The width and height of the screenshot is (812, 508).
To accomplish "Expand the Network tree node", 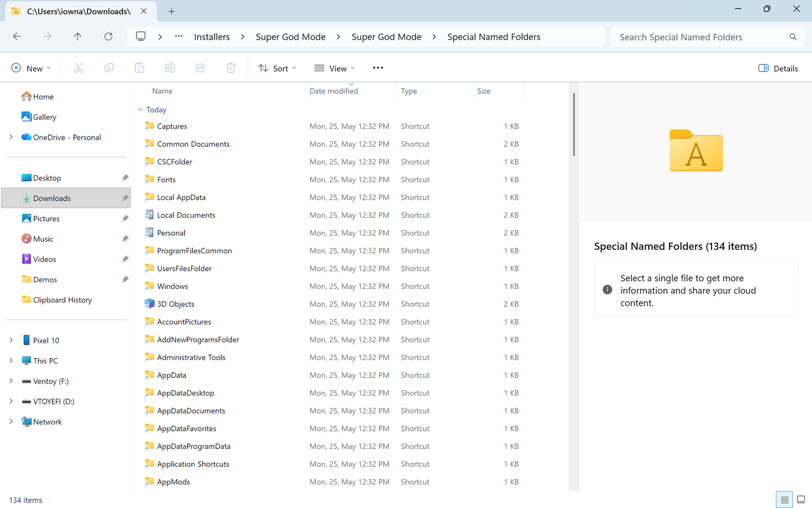I will tap(11, 422).
